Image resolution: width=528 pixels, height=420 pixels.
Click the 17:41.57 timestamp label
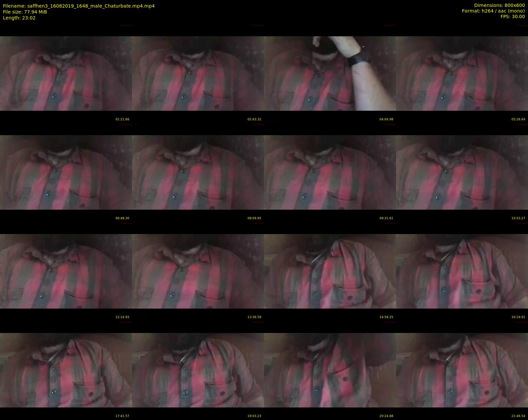[x=122, y=416]
